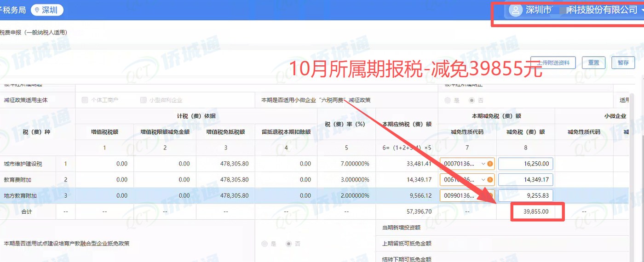Viewport: 644px width, 262px height.
Task: Click the 本期应纳税（费）额 column header
Action: [x=407, y=124]
